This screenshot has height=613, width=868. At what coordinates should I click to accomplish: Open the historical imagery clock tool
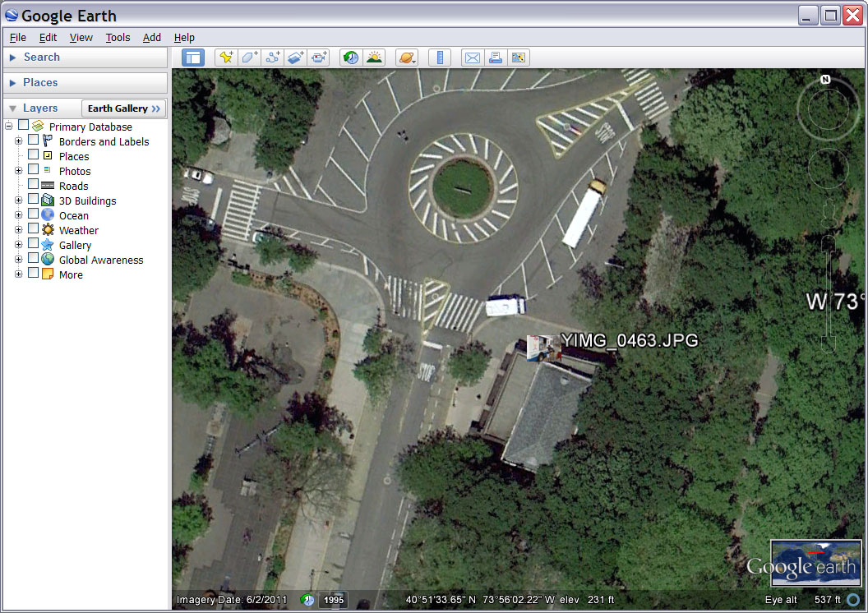tap(351, 58)
